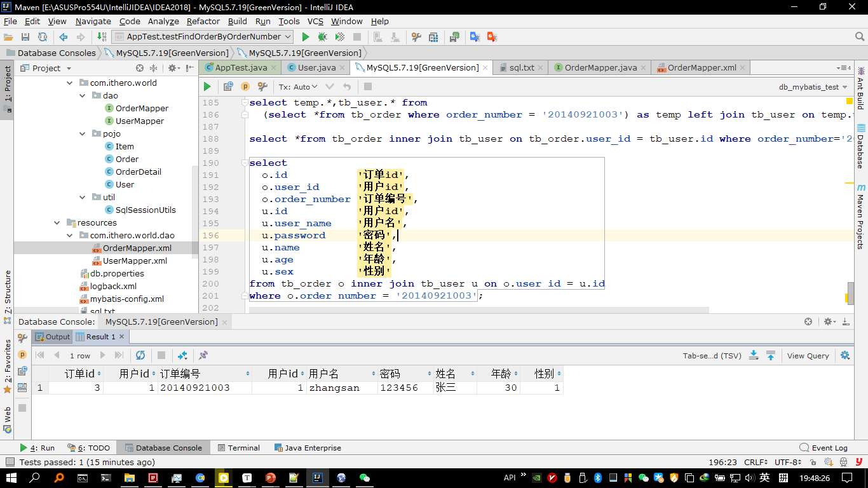Dump result data with download icon

tap(754, 355)
